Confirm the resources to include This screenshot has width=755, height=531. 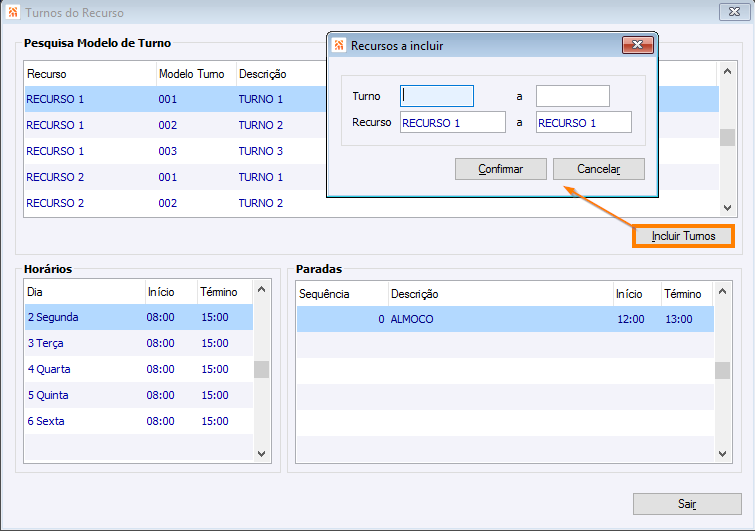point(501,169)
